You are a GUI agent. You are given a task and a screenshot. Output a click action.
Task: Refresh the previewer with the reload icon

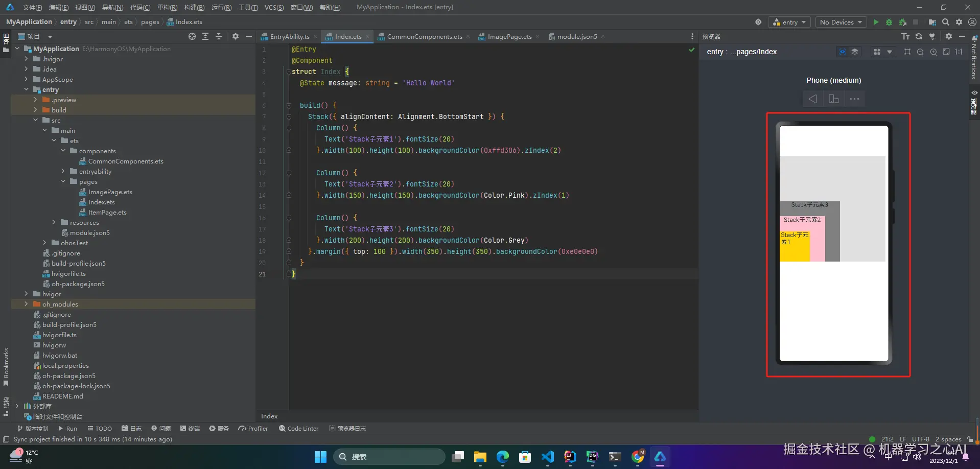[919, 36]
